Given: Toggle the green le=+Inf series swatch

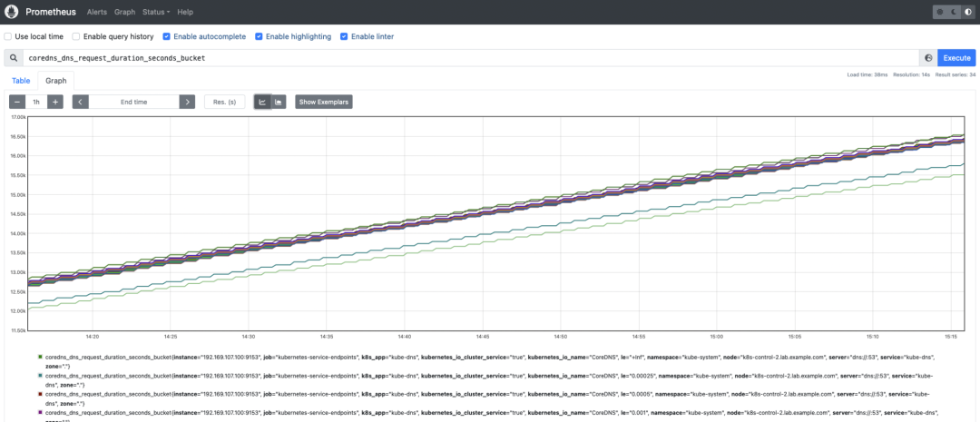Looking at the screenshot, I should (41, 357).
